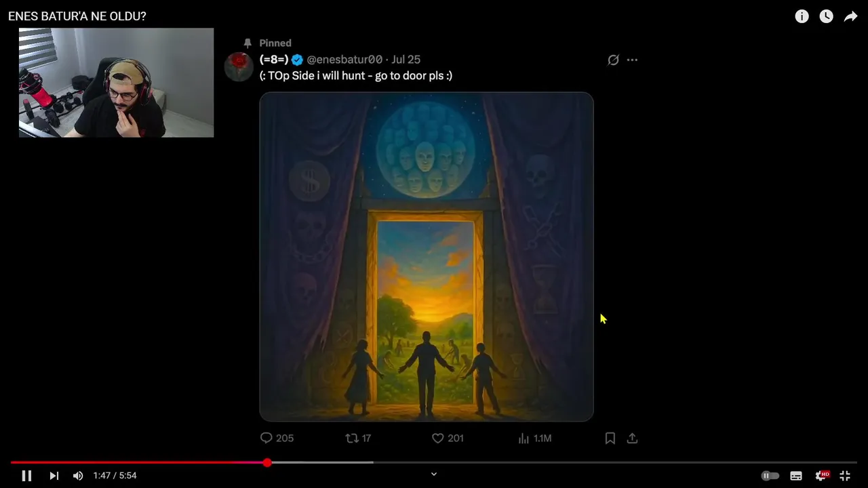The width and height of the screenshot is (868, 488).
Task: Share the video via arrow icon
Action: (850, 16)
